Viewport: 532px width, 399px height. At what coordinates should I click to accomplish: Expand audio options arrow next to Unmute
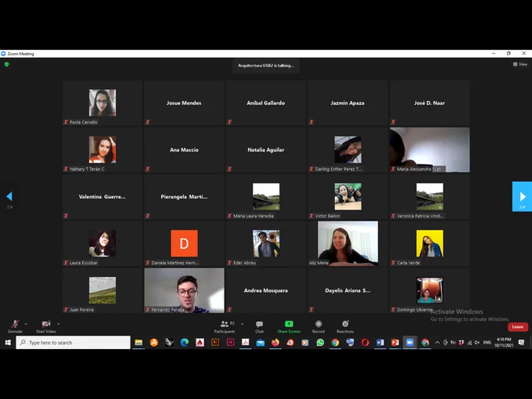click(26, 324)
